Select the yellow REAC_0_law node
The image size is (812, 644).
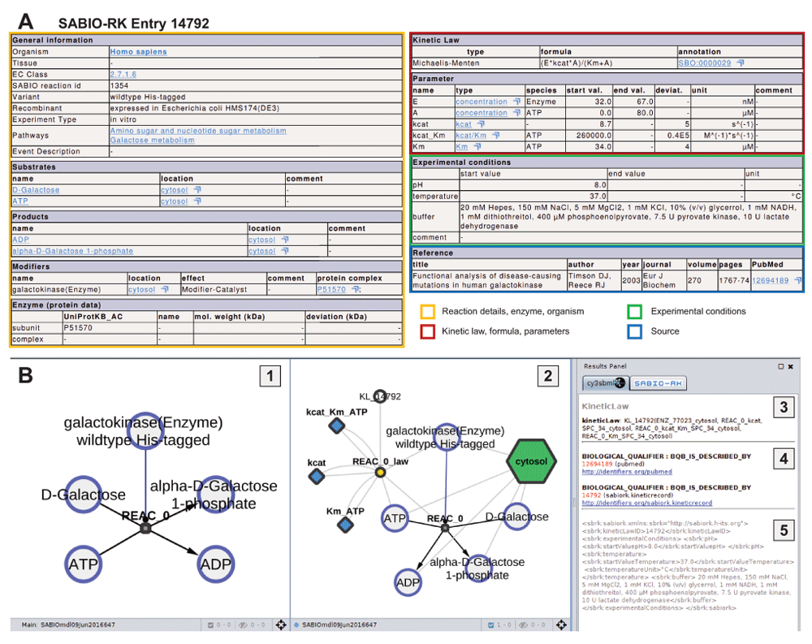380,473
